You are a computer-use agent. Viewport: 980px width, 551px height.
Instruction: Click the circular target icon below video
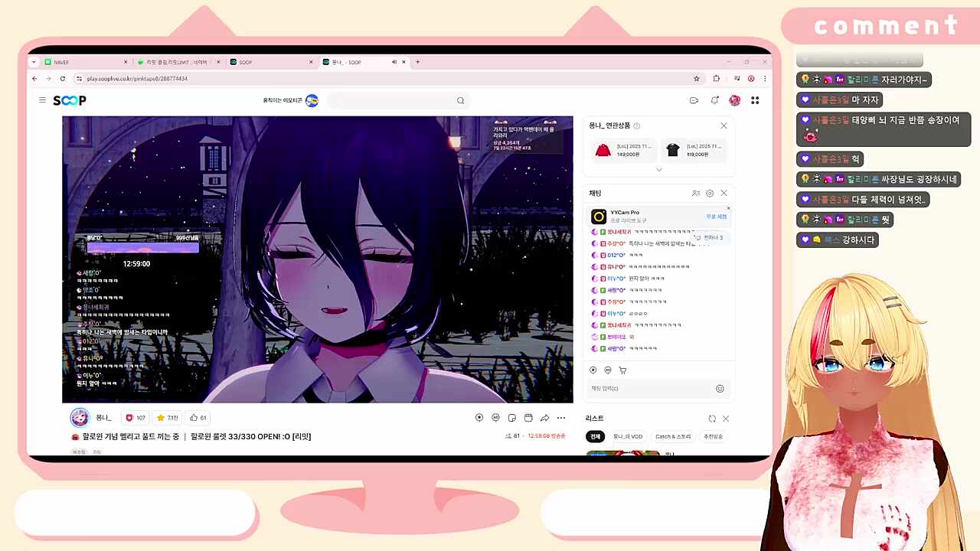point(479,418)
